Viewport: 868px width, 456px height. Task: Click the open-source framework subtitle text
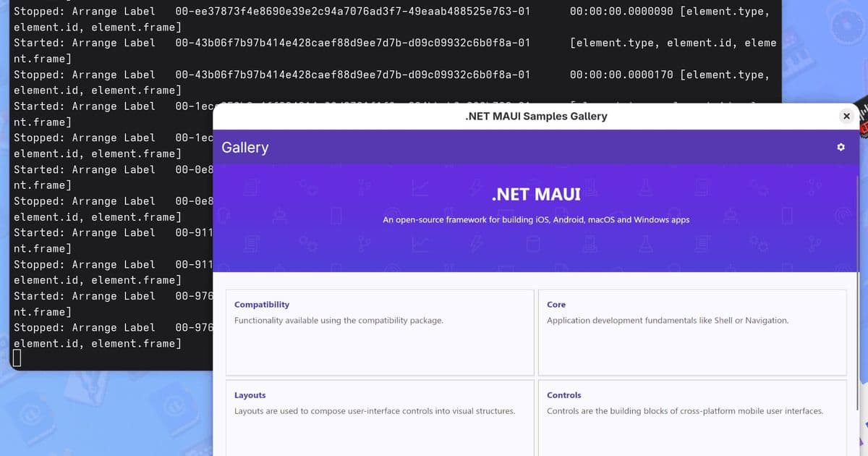[x=535, y=219]
